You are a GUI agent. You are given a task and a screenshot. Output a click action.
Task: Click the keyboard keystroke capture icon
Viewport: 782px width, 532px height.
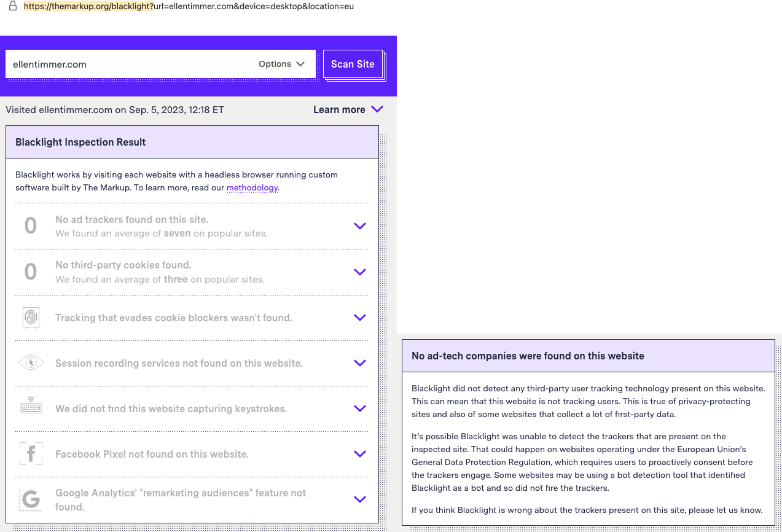click(31, 409)
